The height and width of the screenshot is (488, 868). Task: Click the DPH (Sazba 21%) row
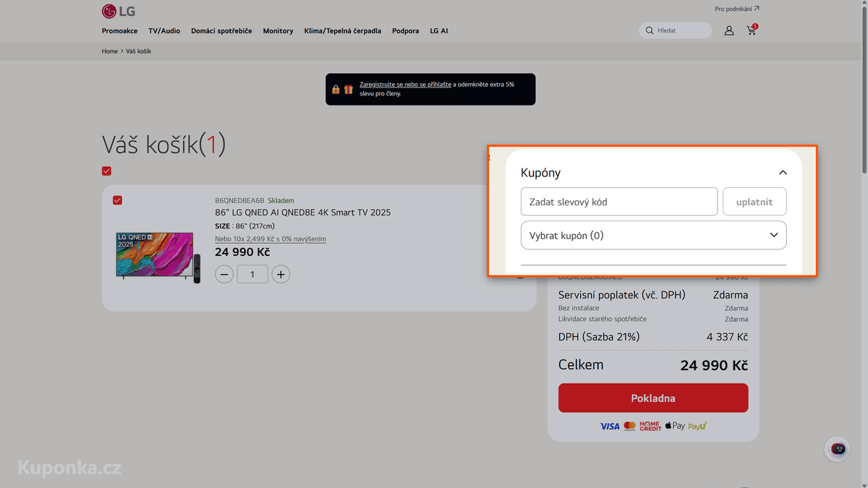[653, 337]
